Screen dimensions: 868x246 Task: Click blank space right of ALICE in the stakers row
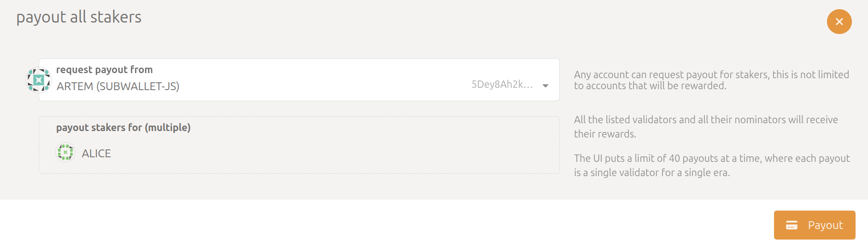point(323,154)
